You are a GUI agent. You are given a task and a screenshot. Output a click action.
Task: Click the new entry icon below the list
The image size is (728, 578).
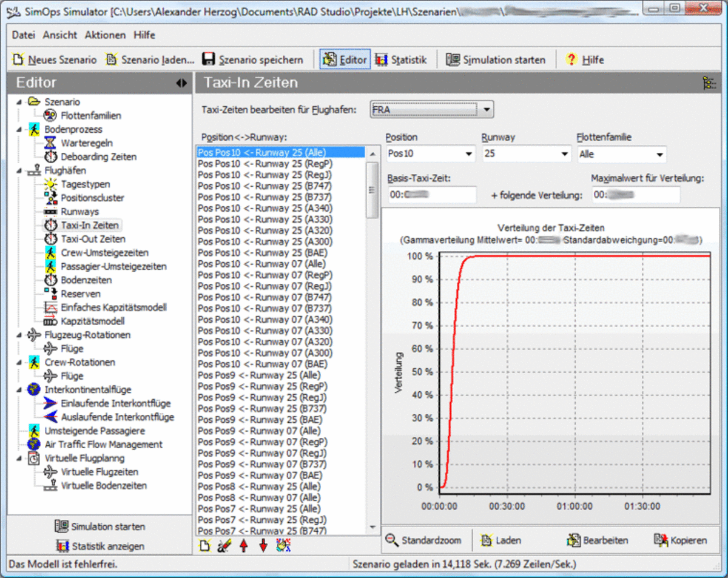[205, 546]
